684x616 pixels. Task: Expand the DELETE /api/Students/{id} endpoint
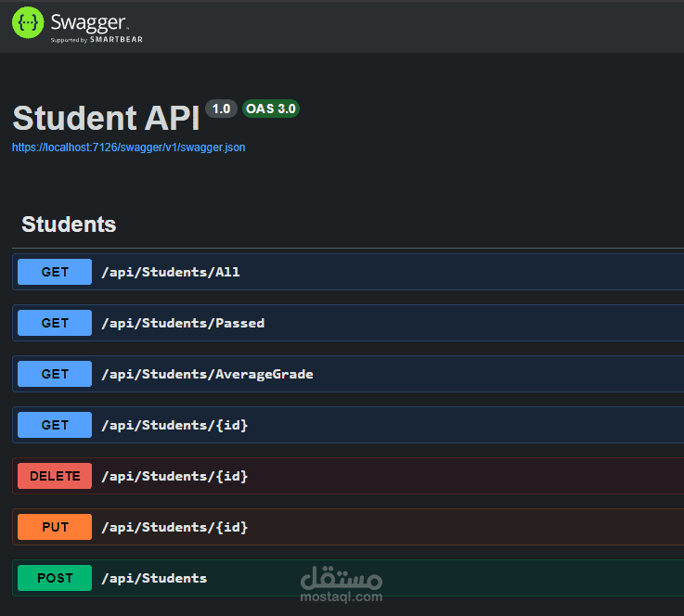(x=348, y=476)
